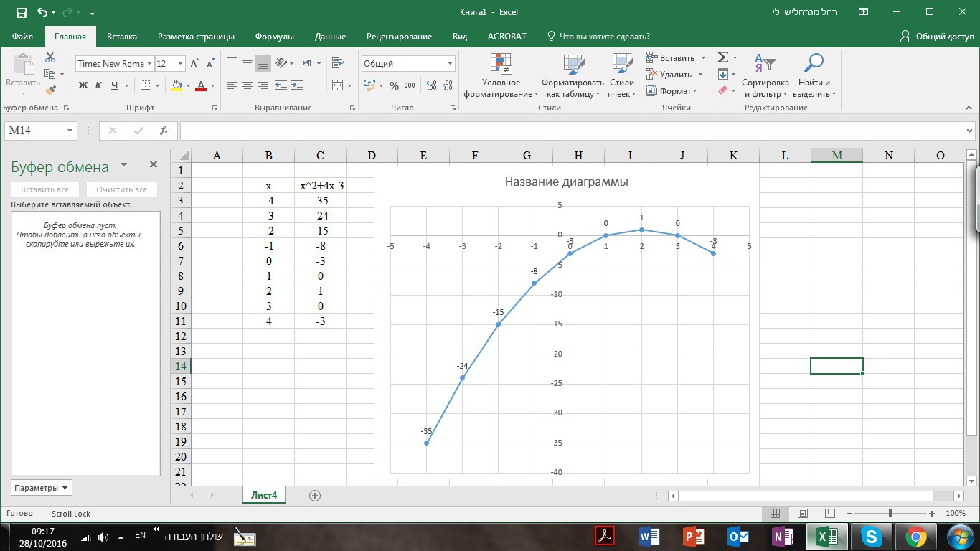Click the formula bar input field
Viewport: 980px width, 551px height.
click(x=573, y=131)
